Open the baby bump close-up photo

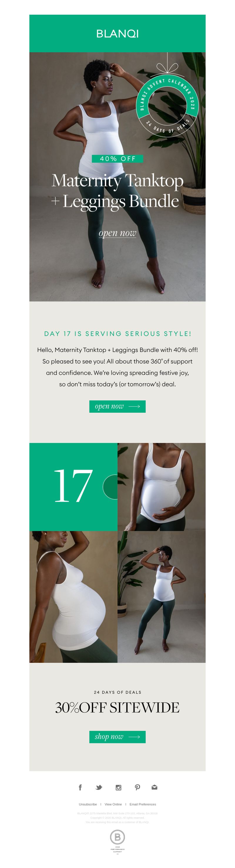[x=162, y=487]
